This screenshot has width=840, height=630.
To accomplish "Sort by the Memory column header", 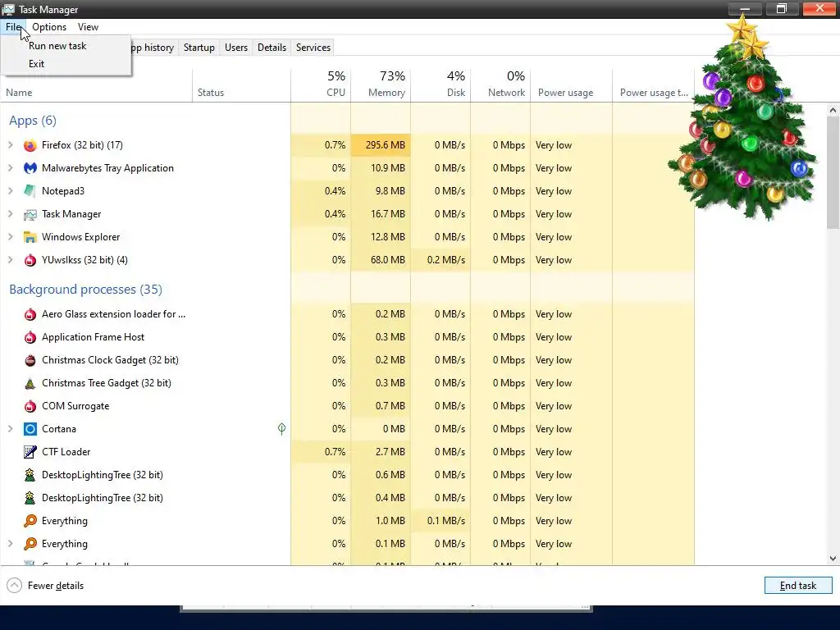I will [381, 85].
